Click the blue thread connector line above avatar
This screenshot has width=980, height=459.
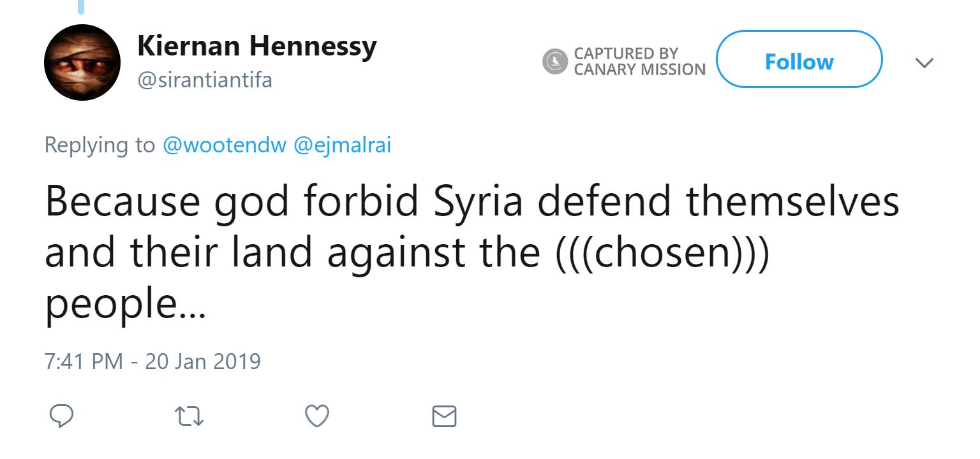pyautogui.click(x=81, y=7)
